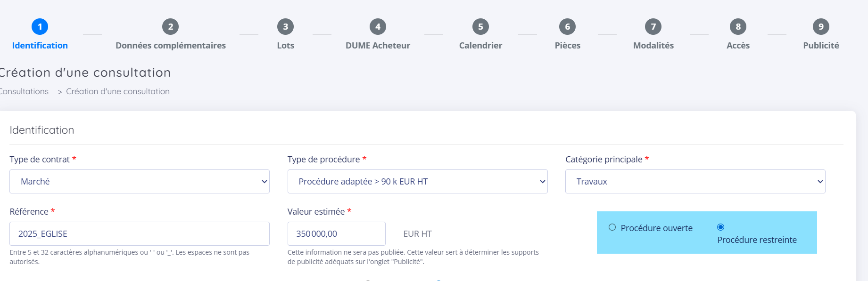Open the Calendrier step label

[x=480, y=46]
